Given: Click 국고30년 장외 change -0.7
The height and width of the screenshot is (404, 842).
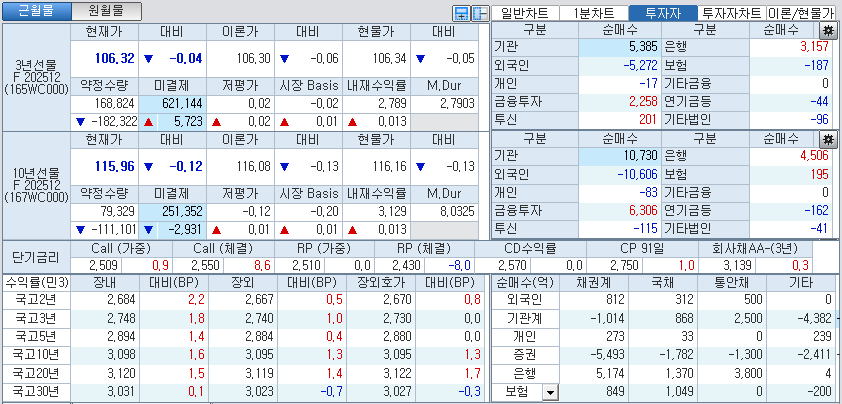Looking at the screenshot, I should (x=330, y=392).
